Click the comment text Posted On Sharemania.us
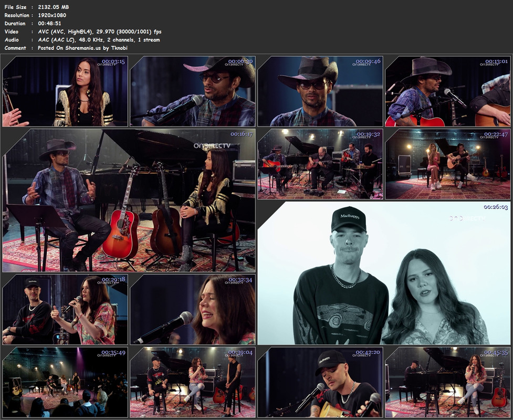Image resolution: width=513 pixels, height=420 pixels. tap(82, 48)
